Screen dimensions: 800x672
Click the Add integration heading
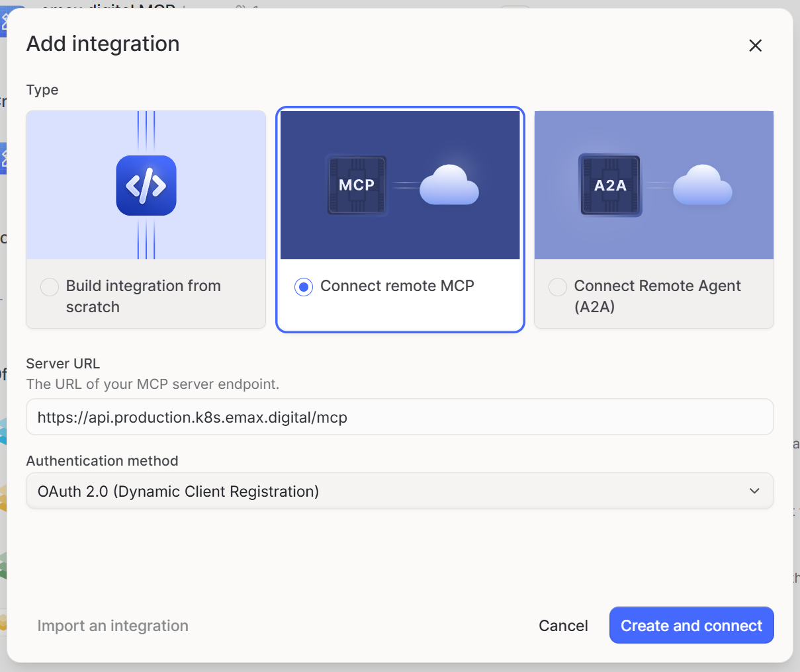click(x=103, y=44)
